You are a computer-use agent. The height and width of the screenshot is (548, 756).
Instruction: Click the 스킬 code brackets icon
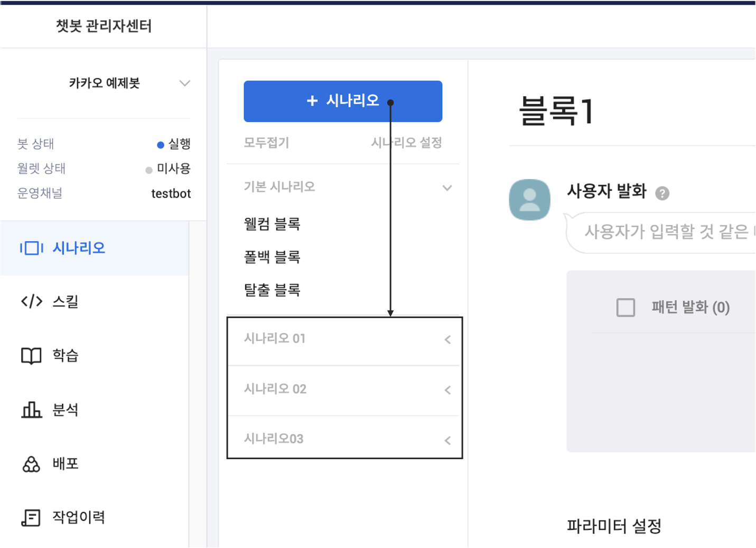[31, 301]
